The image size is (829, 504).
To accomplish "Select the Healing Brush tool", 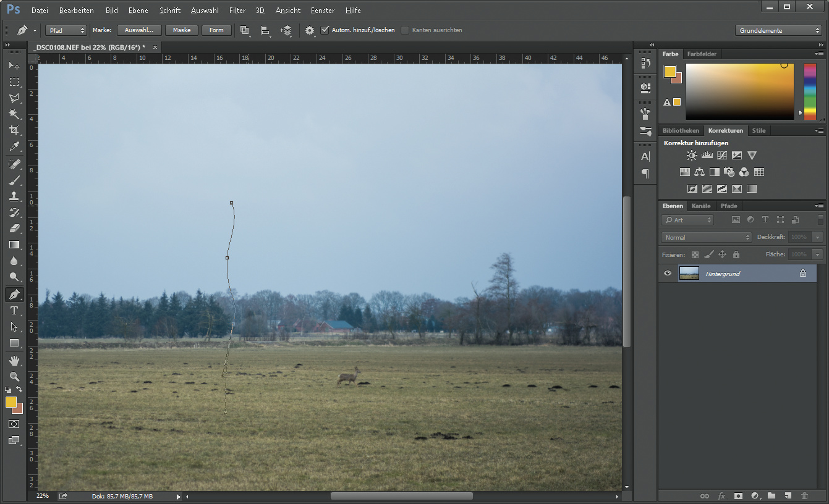I will (14, 164).
